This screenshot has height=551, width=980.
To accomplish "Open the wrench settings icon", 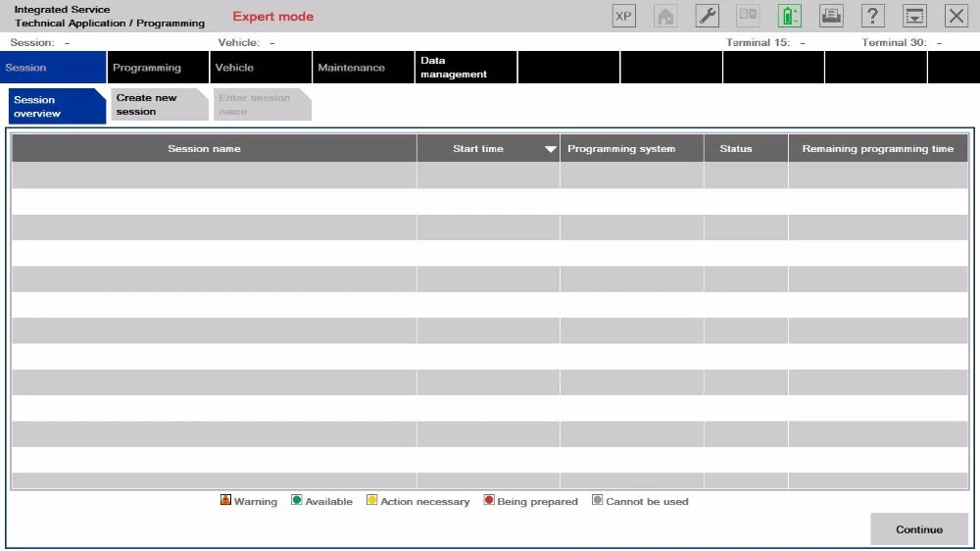I will click(707, 17).
